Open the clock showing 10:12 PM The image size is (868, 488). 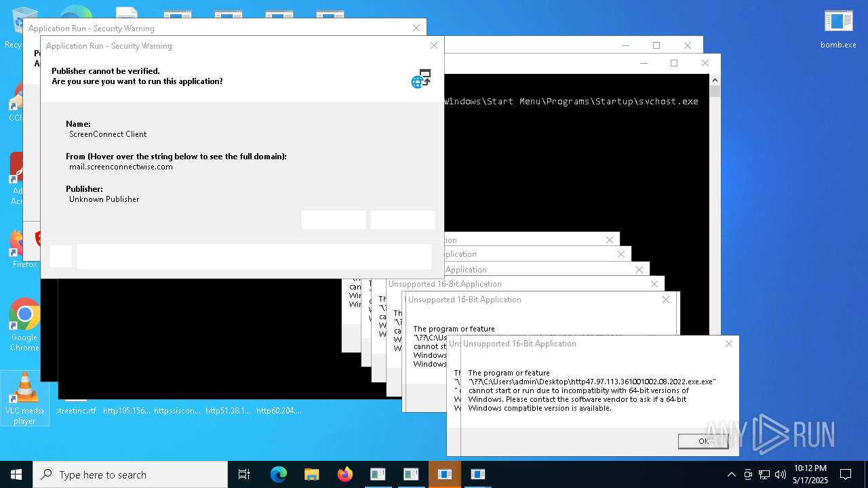pos(810,474)
